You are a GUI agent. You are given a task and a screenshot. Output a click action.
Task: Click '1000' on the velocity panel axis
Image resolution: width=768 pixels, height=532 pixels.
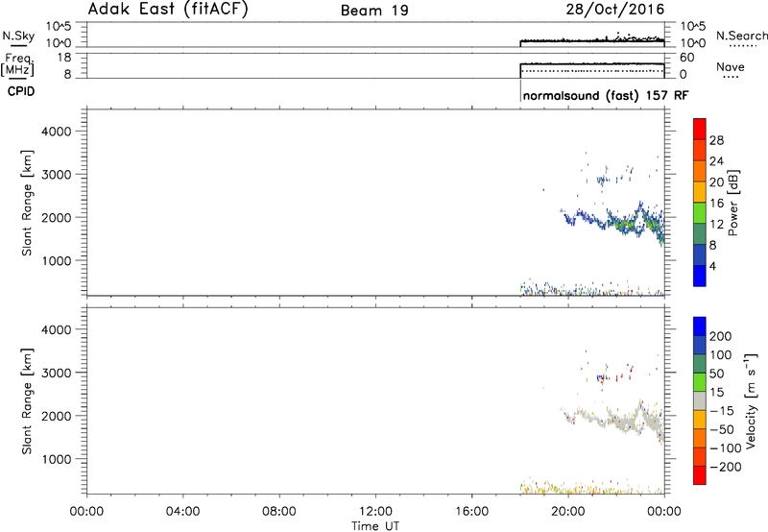point(57,459)
